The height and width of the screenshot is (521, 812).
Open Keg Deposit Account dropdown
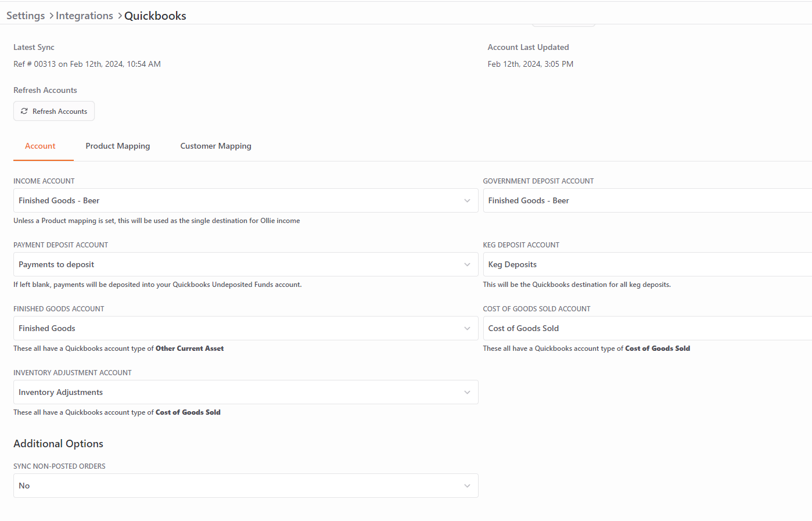[648, 264]
